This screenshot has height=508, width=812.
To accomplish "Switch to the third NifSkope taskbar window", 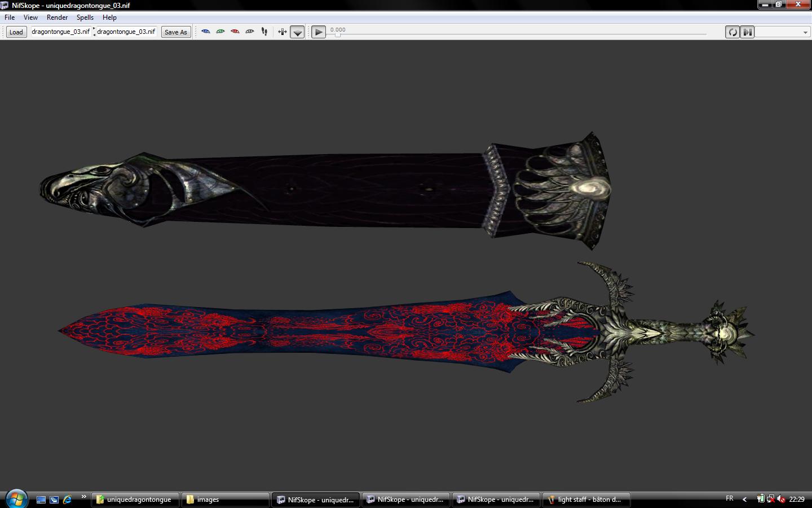I will tap(496, 500).
